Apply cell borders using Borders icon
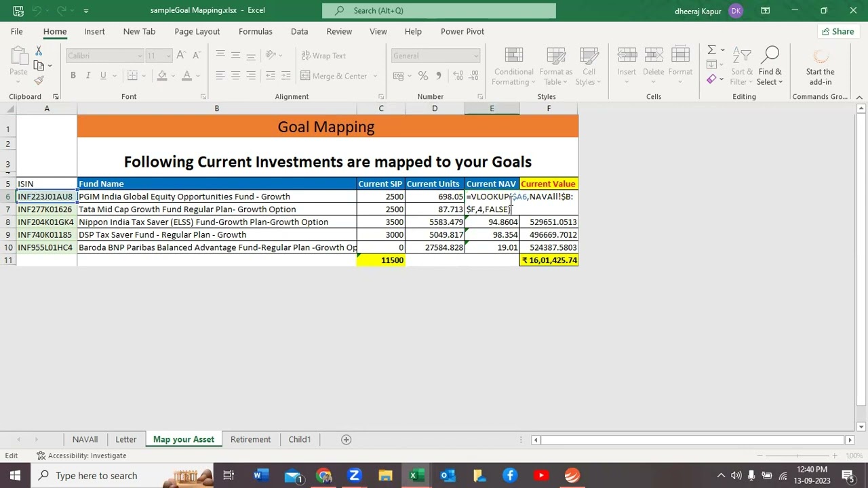The image size is (868, 488). (133, 76)
